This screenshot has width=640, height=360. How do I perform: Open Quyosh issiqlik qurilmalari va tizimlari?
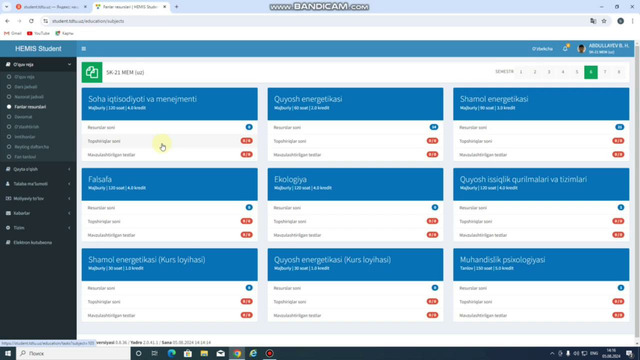541,184
